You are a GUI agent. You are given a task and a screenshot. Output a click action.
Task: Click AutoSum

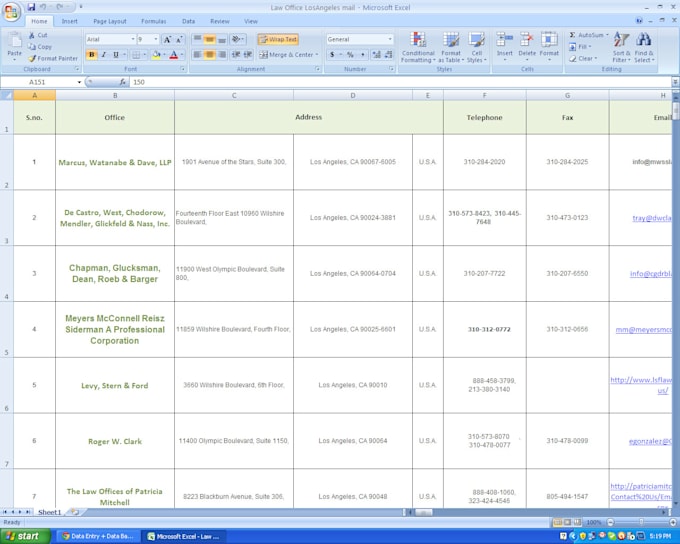pos(588,35)
